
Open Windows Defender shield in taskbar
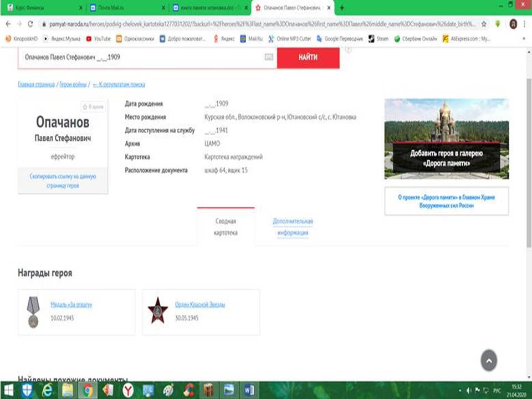coord(27,390)
